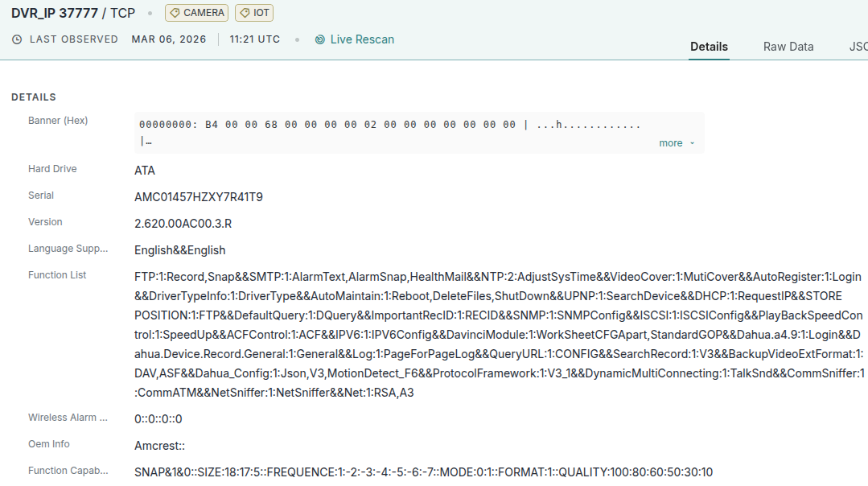Switch to the Details tab
Image resolution: width=868 pixels, height=486 pixels.
(x=709, y=47)
